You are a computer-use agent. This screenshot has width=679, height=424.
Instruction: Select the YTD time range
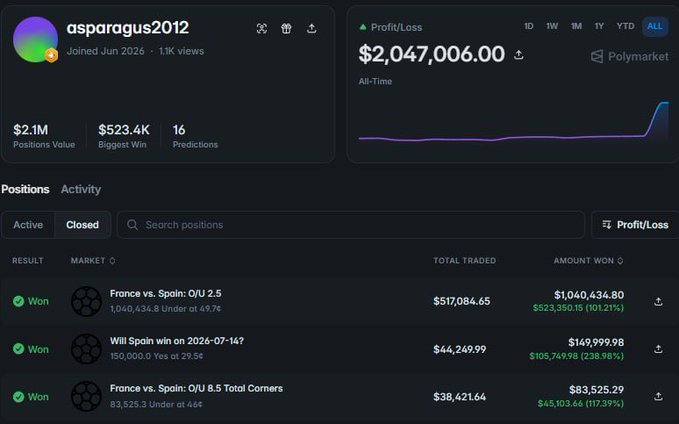[625, 26]
